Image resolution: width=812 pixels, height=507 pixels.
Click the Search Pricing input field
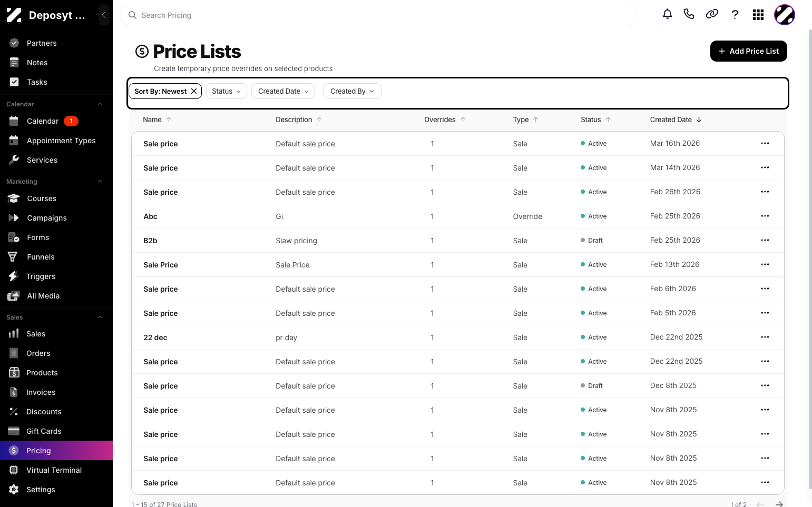coord(378,15)
